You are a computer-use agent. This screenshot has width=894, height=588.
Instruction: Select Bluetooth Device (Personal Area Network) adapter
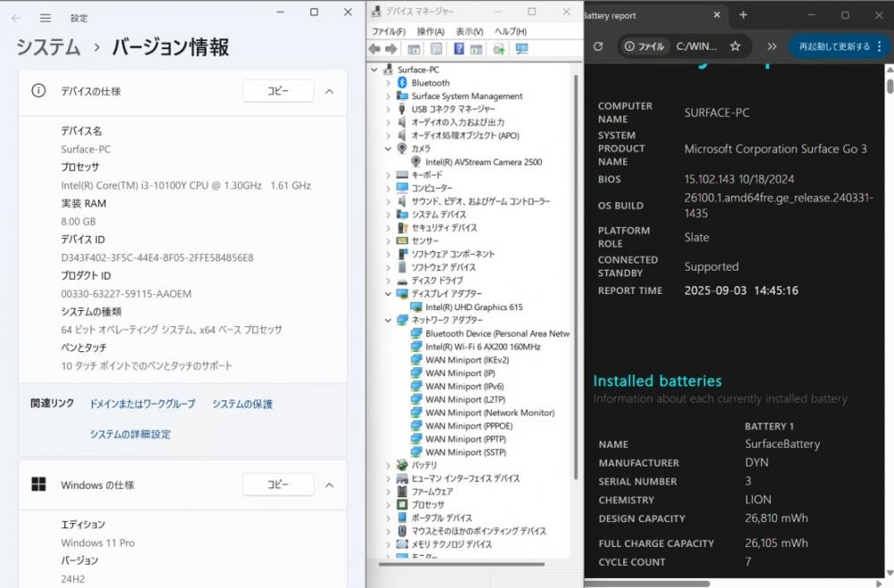click(497, 333)
